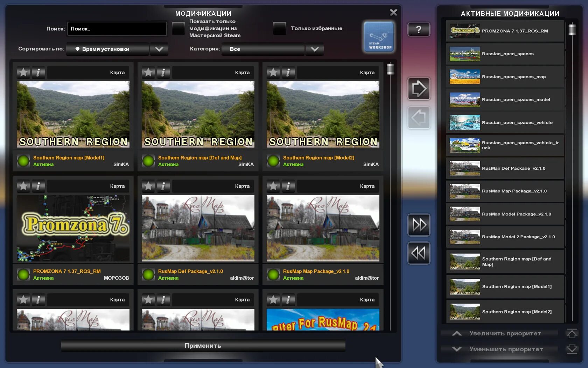Viewport: 588px width, 368px height.
Task: Click the question mark help button
Action: point(419,29)
